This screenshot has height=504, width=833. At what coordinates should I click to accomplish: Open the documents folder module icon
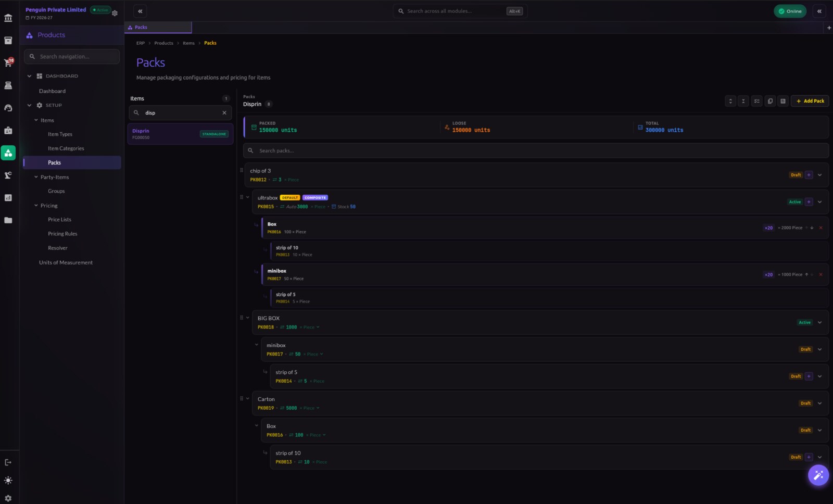click(x=8, y=220)
